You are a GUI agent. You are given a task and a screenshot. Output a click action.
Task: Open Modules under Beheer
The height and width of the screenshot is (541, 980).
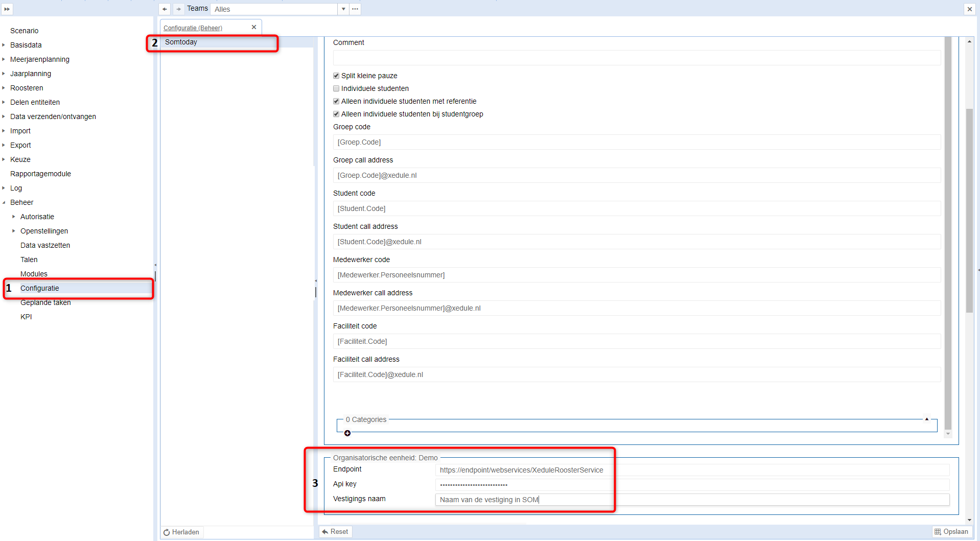(x=34, y=274)
